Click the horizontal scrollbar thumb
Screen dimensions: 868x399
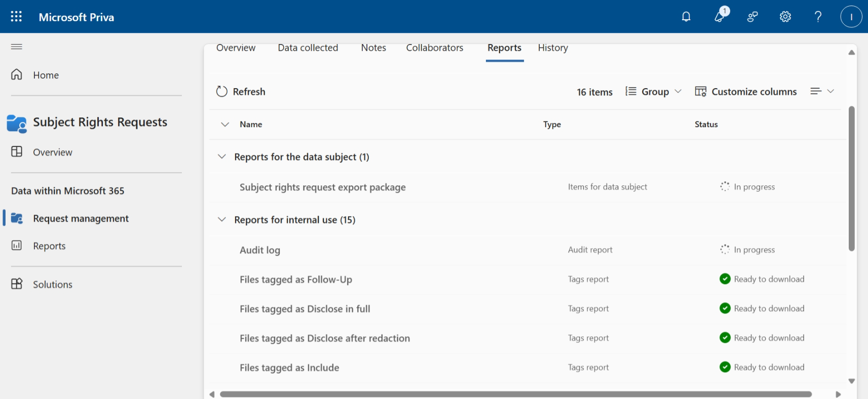pyautogui.click(x=516, y=394)
